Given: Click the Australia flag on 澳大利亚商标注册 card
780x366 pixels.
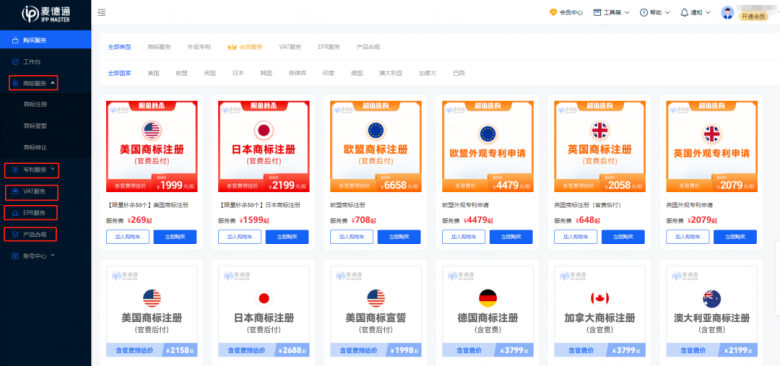Looking at the screenshot, I should pos(712,298).
